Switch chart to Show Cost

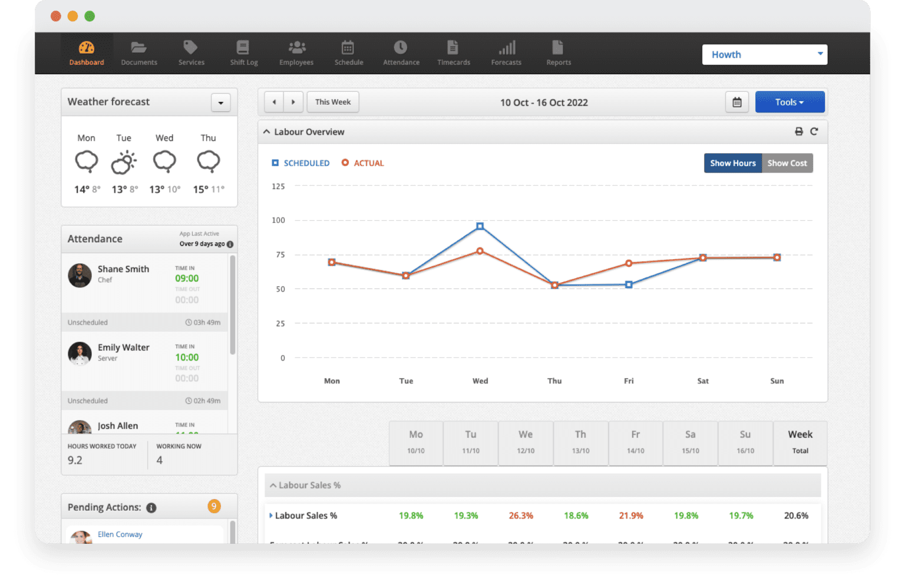787,163
